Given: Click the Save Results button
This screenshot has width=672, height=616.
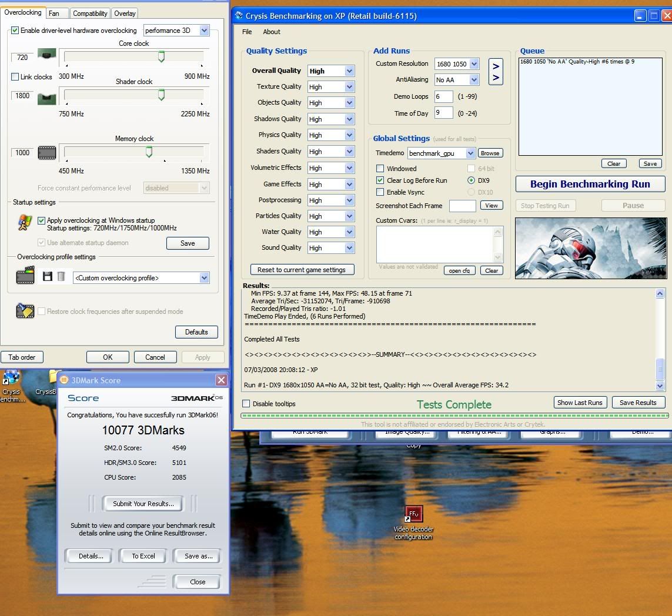Looking at the screenshot, I should (638, 402).
